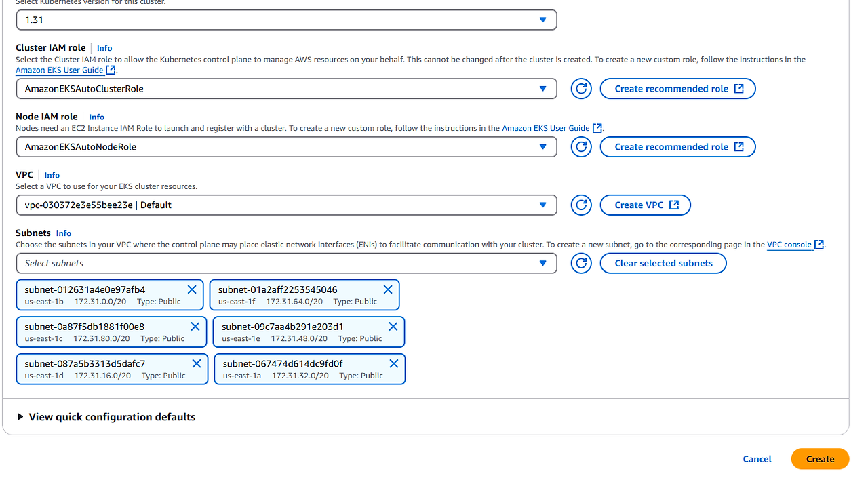Remove subnet-01a2aff2253545046 chip
Image resolution: width=868 pixels, height=482 pixels.
point(388,289)
